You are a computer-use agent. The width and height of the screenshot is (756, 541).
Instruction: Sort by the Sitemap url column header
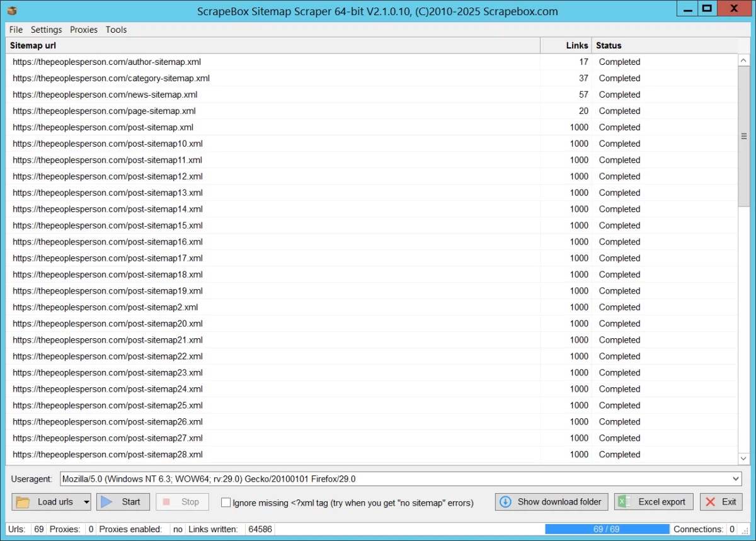point(273,45)
